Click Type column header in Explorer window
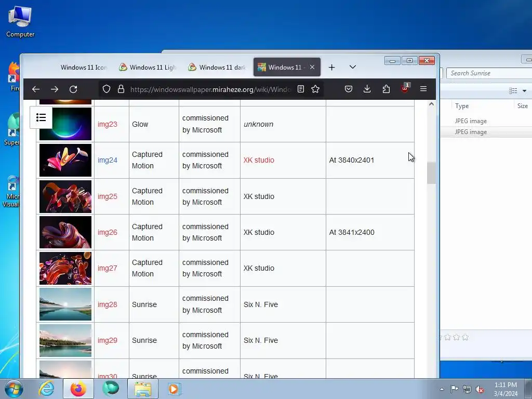The height and width of the screenshot is (399, 532). click(x=462, y=106)
